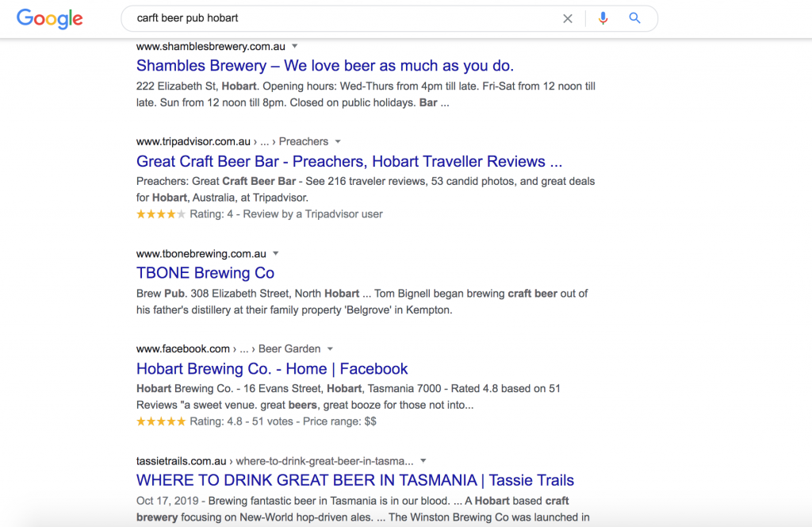Click the www.tbonebrewing.com.au URL text
This screenshot has width=812, height=527.
tap(201, 253)
